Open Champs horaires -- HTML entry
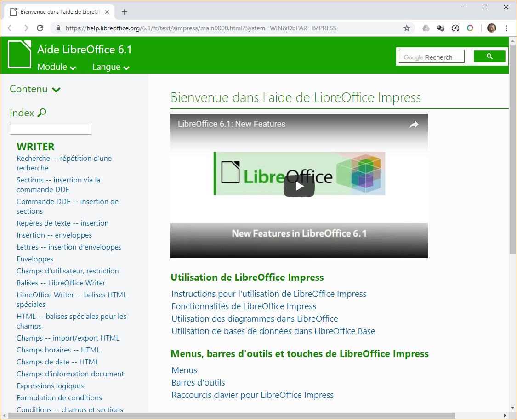The height and width of the screenshot is (420, 517). point(58,350)
